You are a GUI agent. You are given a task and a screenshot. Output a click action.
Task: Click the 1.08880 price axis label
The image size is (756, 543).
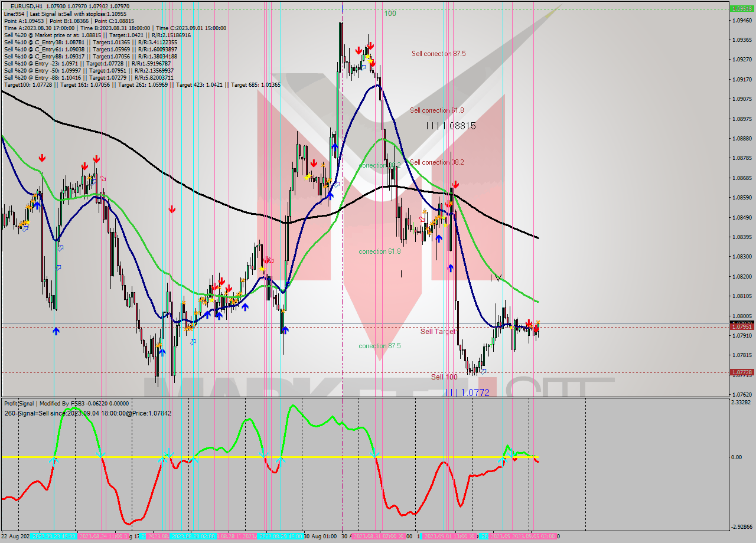[742, 138]
